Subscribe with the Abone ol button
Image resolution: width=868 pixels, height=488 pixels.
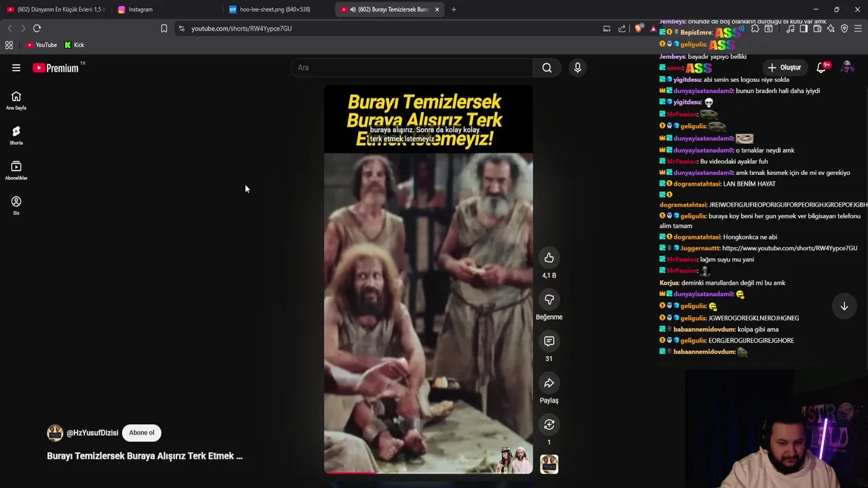(x=142, y=432)
